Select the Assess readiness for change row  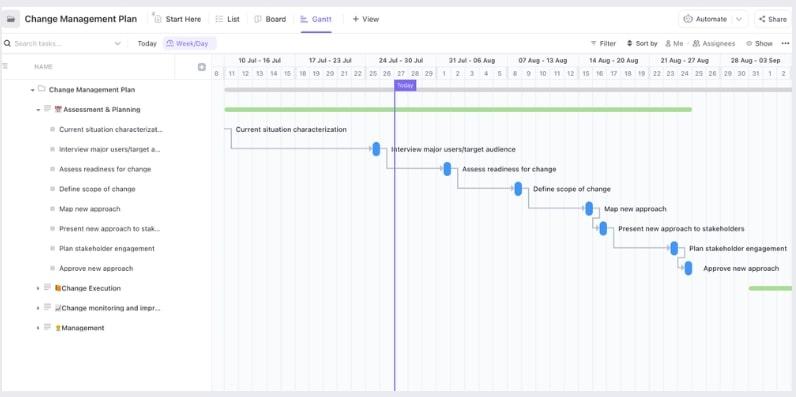click(106, 169)
